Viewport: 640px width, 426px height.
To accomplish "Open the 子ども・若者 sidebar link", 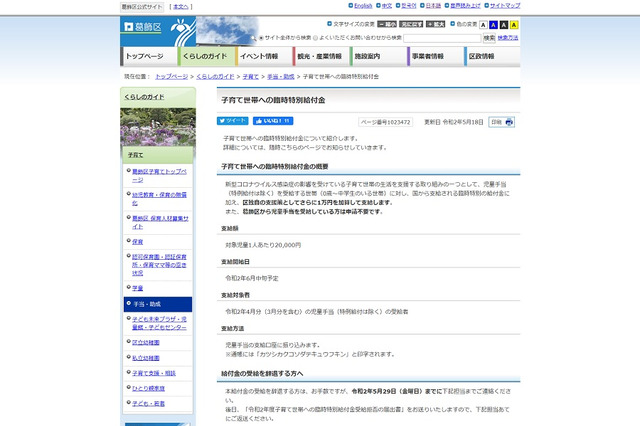I will point(148,404).
